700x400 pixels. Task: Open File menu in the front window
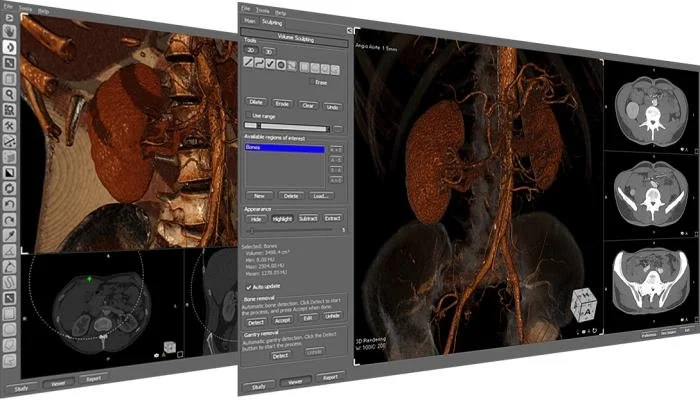pos(246,8)
